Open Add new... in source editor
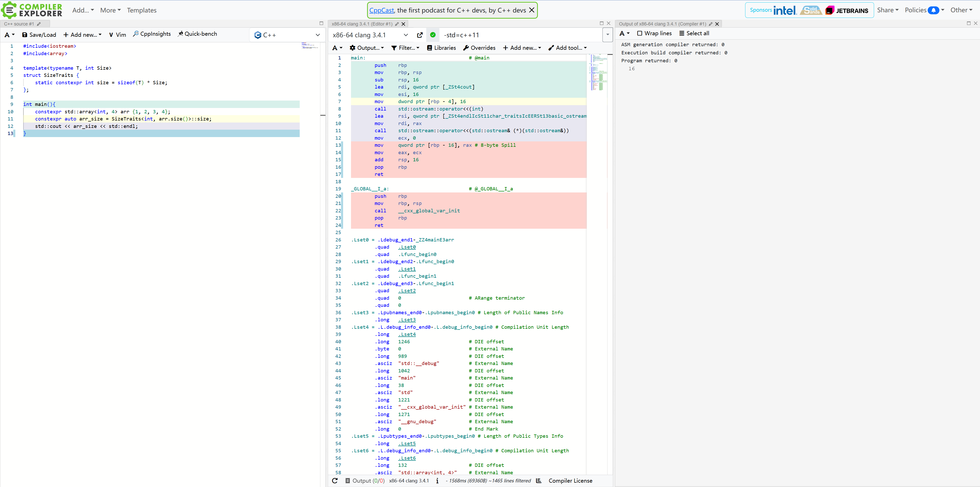 click(x=82, y=35)
